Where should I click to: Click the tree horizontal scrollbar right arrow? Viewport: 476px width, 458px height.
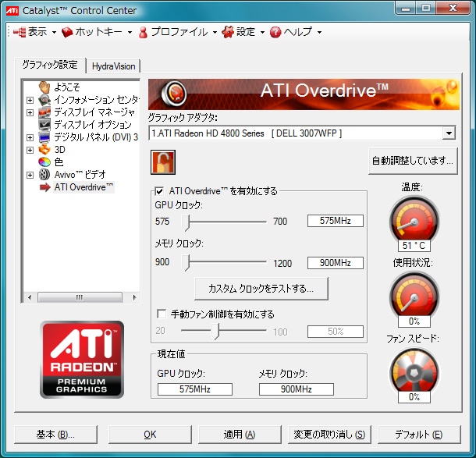(134, 297)
